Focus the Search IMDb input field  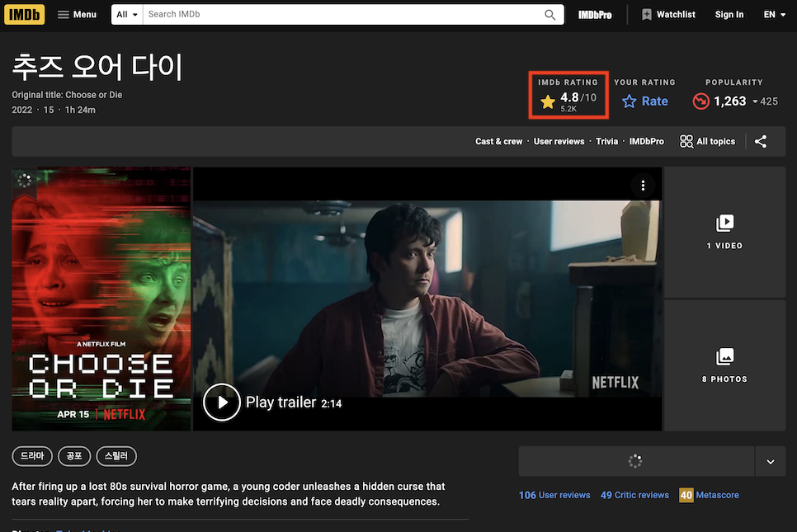pos(342,14)
